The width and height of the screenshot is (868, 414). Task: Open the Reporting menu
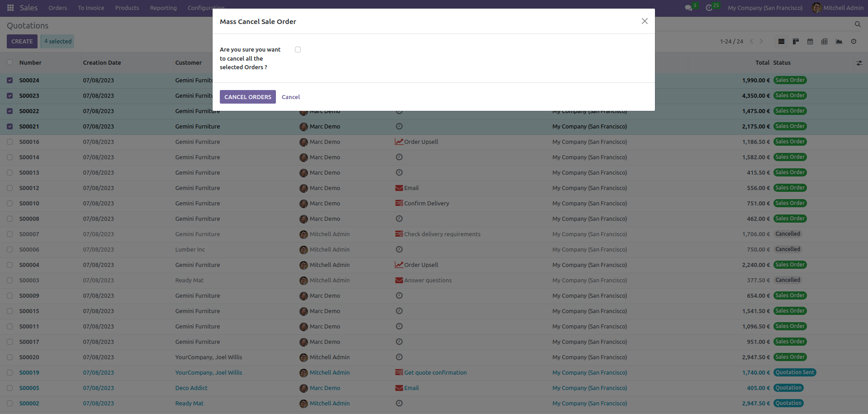point(163,8)
